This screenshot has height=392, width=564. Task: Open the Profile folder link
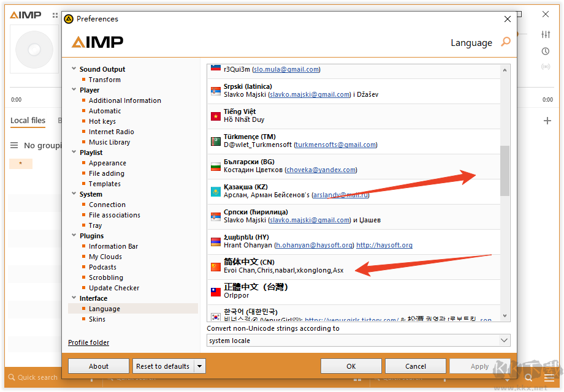point(88,342)
